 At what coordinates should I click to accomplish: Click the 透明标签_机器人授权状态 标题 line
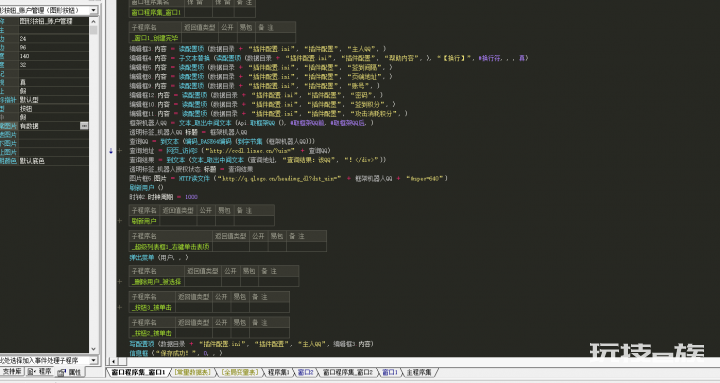[x=191, y=169]
